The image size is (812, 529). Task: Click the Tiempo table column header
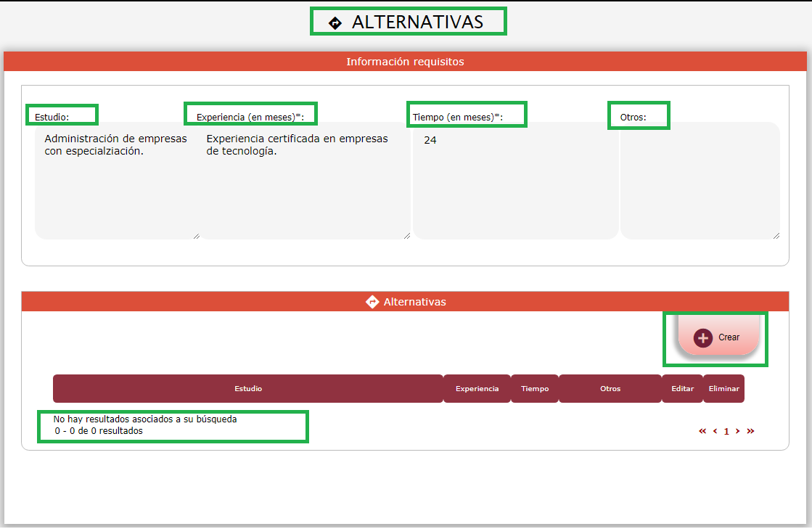535,389
